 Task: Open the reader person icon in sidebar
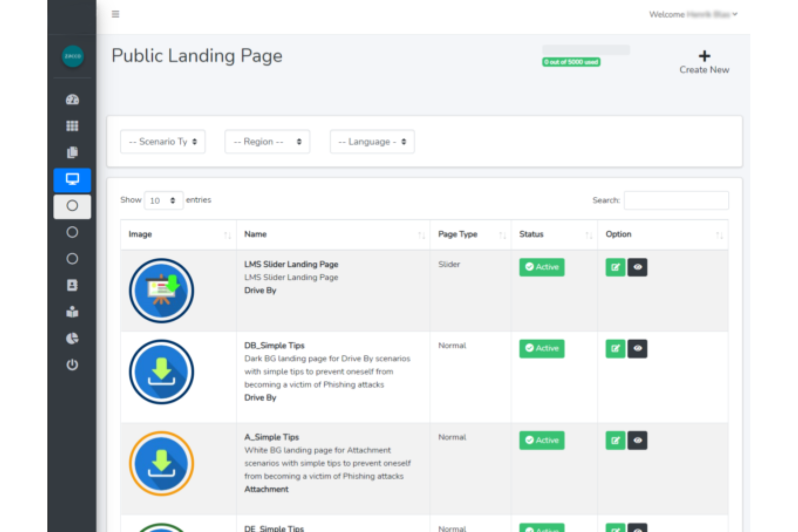[x=72, y=312]
